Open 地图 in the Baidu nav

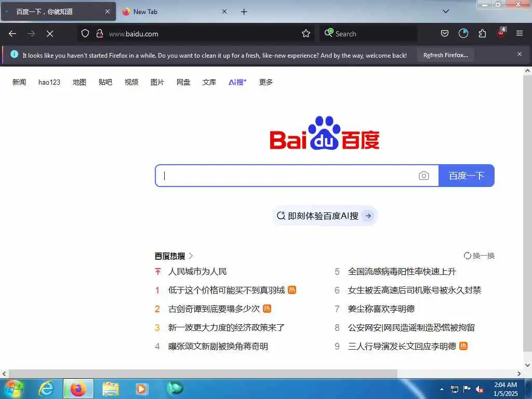[x=79, y=82]
